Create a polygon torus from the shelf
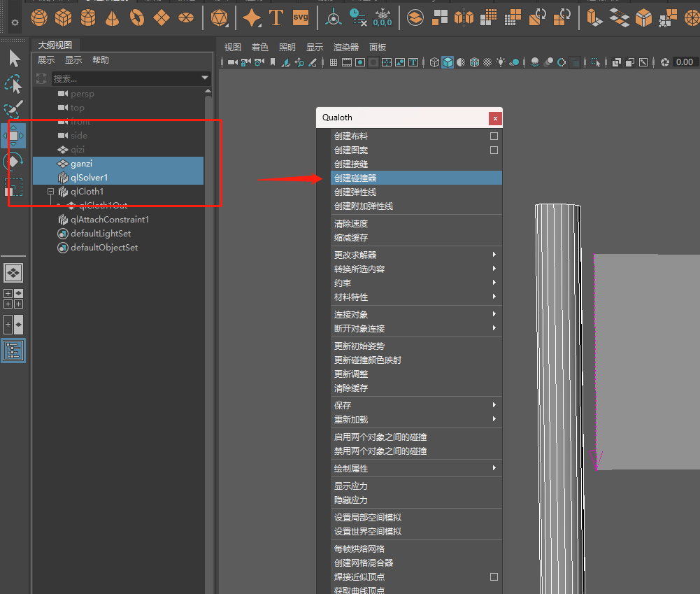 pos(137,18)
